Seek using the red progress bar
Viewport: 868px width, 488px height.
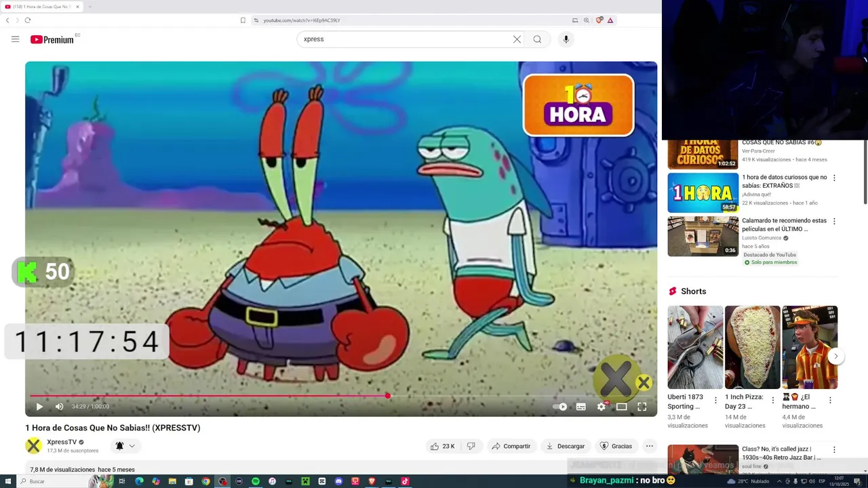[341, 396]
